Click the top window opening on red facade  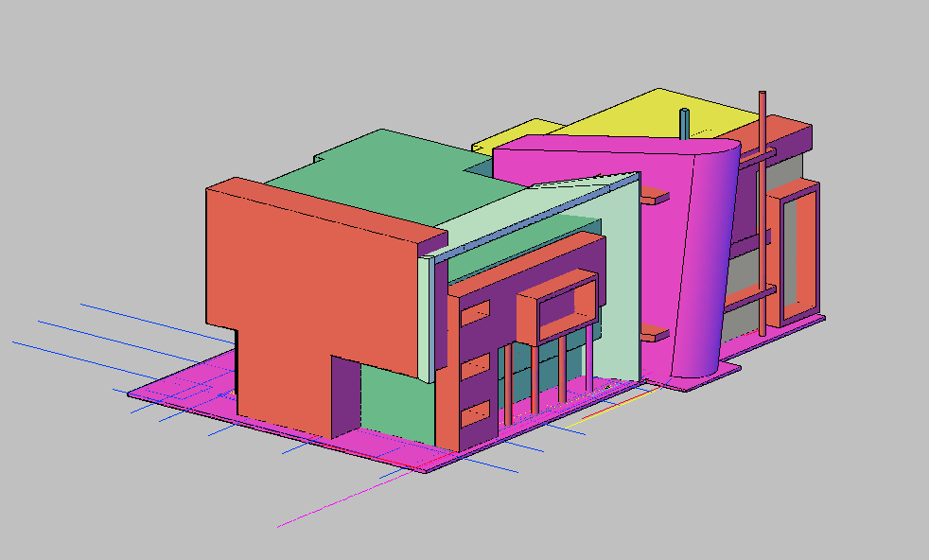475,313
